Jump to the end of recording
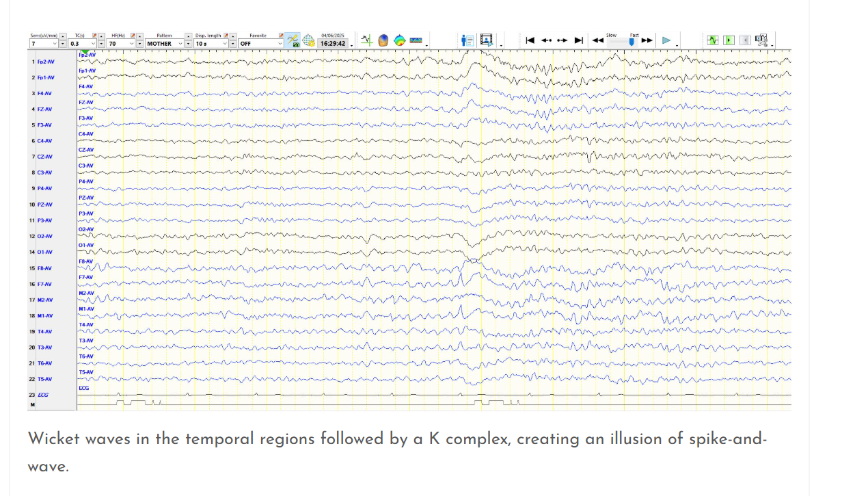The height and width of the screenshot is (496, 868). tap(579, 40)
